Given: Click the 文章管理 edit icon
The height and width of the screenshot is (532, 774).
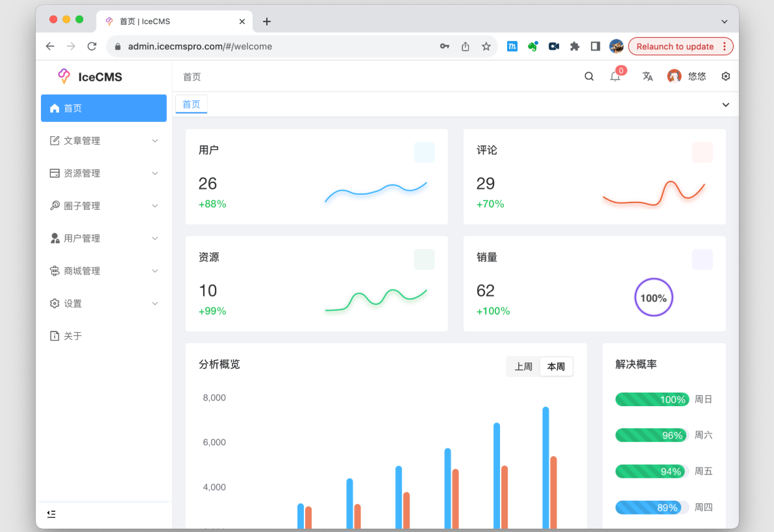Looking at the screenshot, I should point(55,140).
